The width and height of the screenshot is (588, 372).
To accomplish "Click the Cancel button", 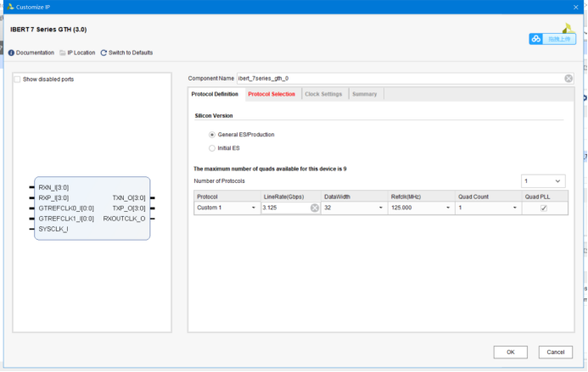I will [556, 353].
